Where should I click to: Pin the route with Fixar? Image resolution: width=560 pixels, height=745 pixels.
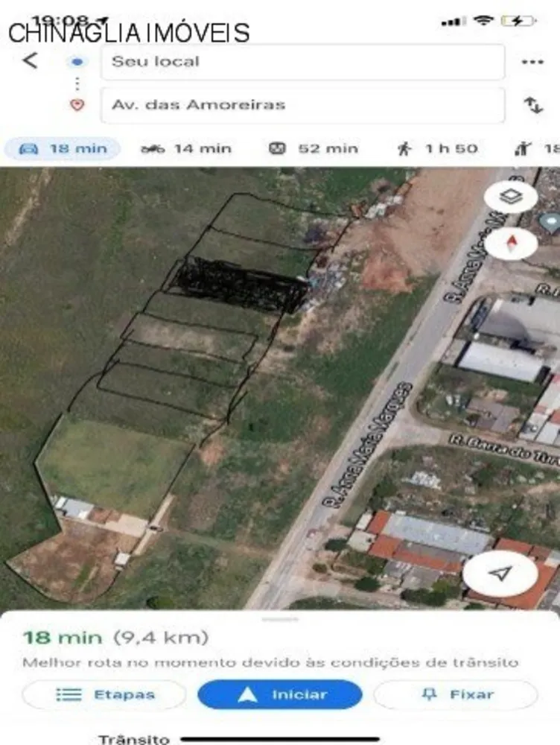[456, 694]
